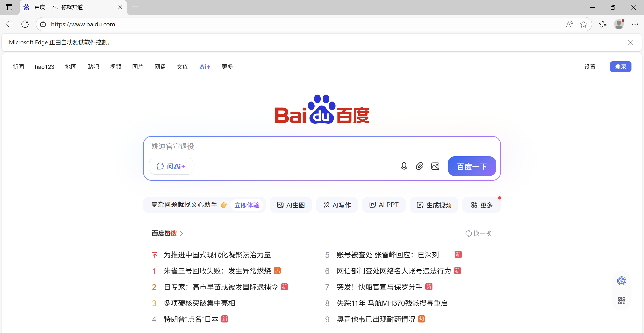The width and height of the screenshot is (644, 333).
Task: Open the Tab actions menu icon
Action: [9, 7]
